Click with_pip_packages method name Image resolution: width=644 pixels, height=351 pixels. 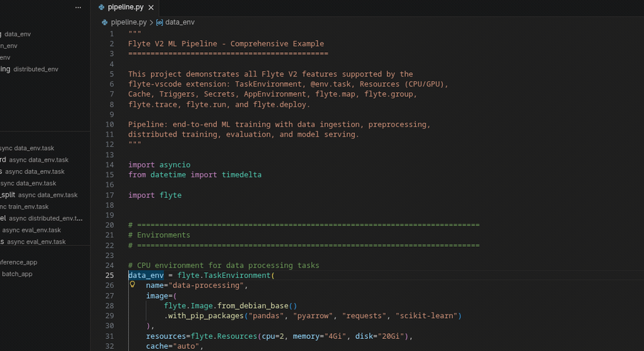pyautogui.click(x=206, y=316)
